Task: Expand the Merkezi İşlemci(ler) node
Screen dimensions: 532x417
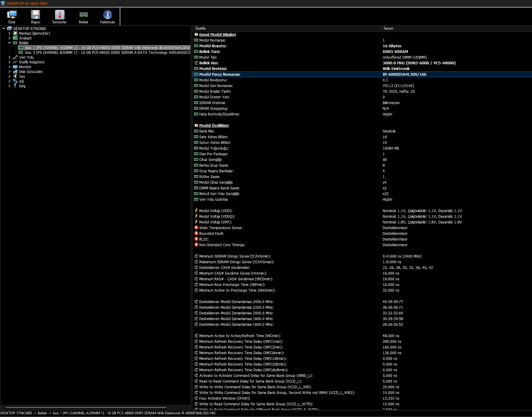Action: pos(9,33)
